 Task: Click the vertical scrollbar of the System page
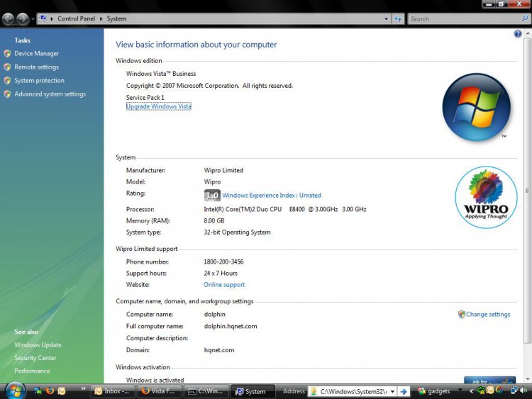(x=527, y=190)
